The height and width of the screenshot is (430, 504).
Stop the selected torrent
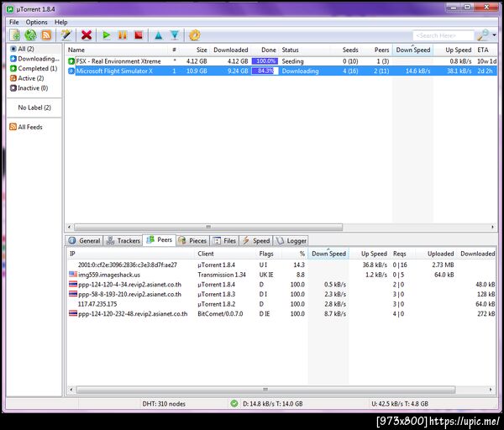[x=139, y=35]
